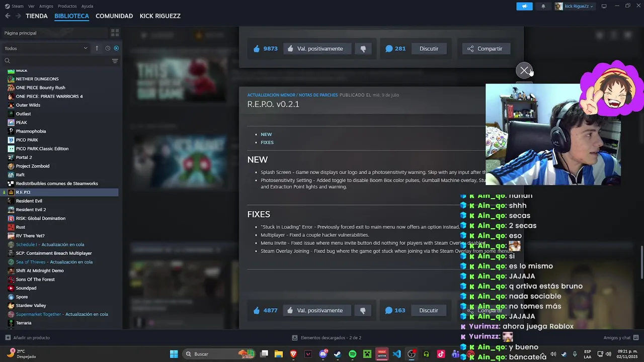Open the KICK RIGUEZZ profile tab

pos(160,16)
